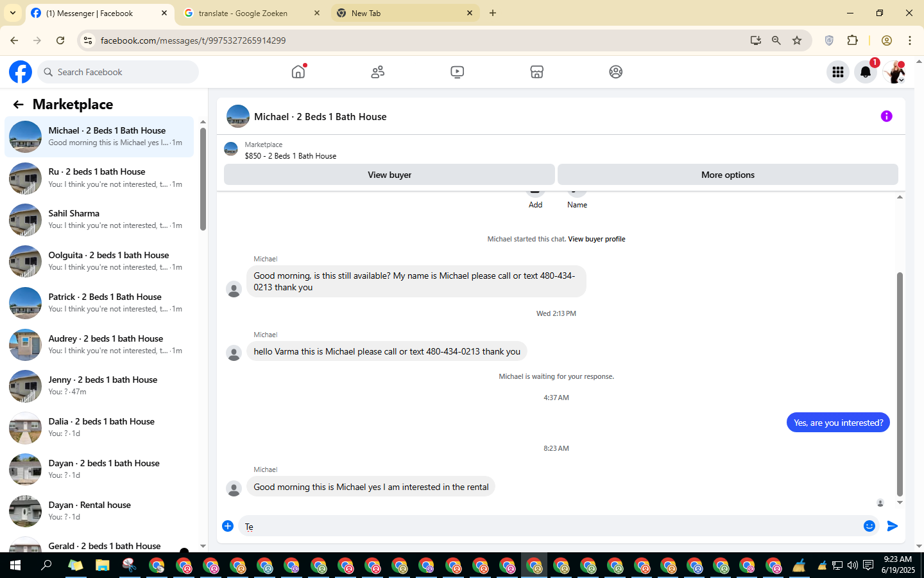
Task: Click the chat messages scroll-up arrow
Action: pos(900,197)
